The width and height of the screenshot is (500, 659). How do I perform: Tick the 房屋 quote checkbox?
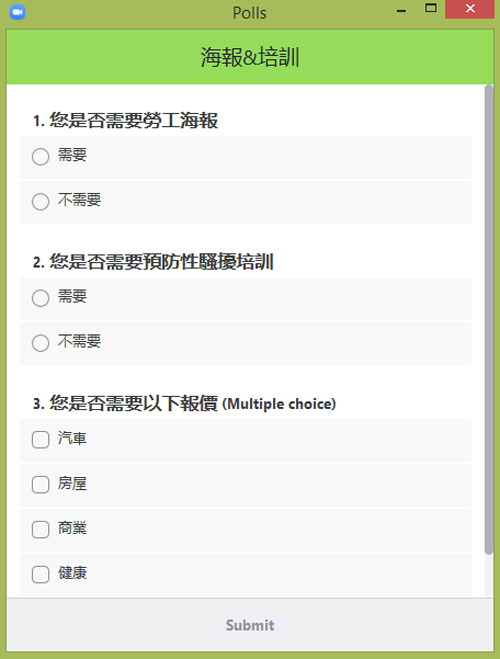[40, 484]
